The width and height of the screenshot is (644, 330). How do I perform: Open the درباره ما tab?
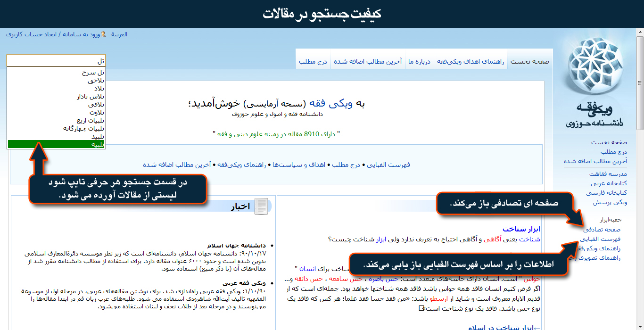coord(419,61)
